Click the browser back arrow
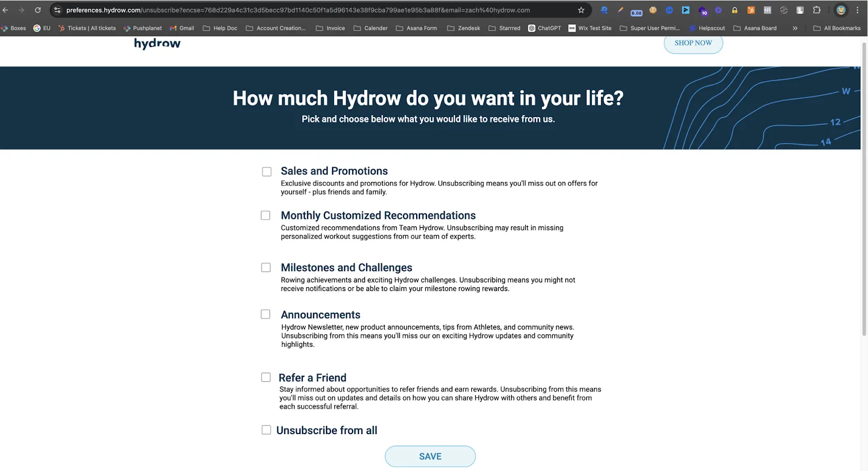 [5, 10]
